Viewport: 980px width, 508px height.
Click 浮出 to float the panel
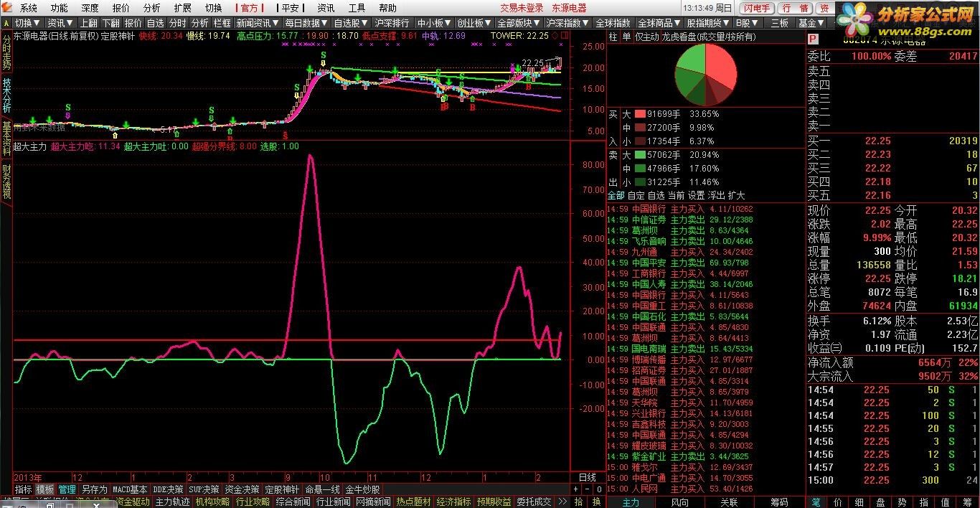716,195
